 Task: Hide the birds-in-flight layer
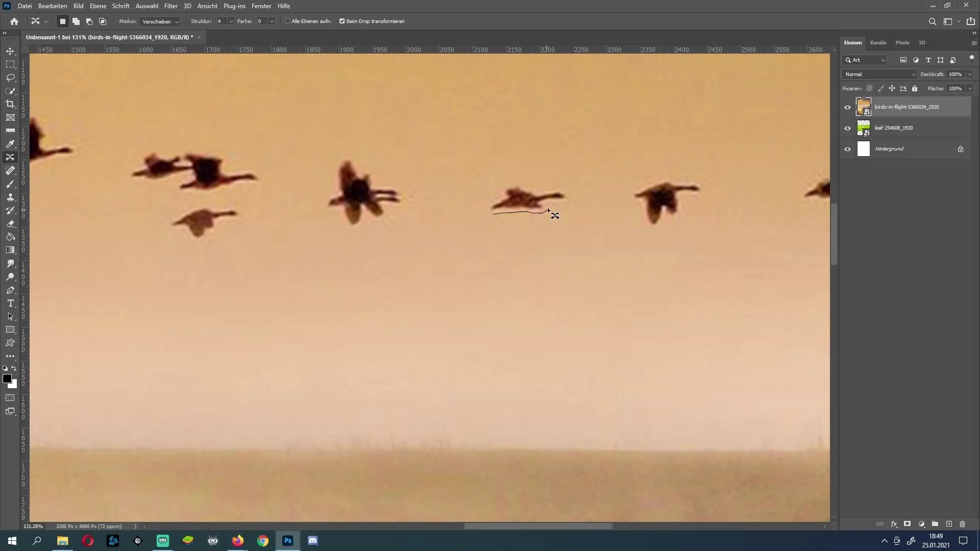pos(847,107)
